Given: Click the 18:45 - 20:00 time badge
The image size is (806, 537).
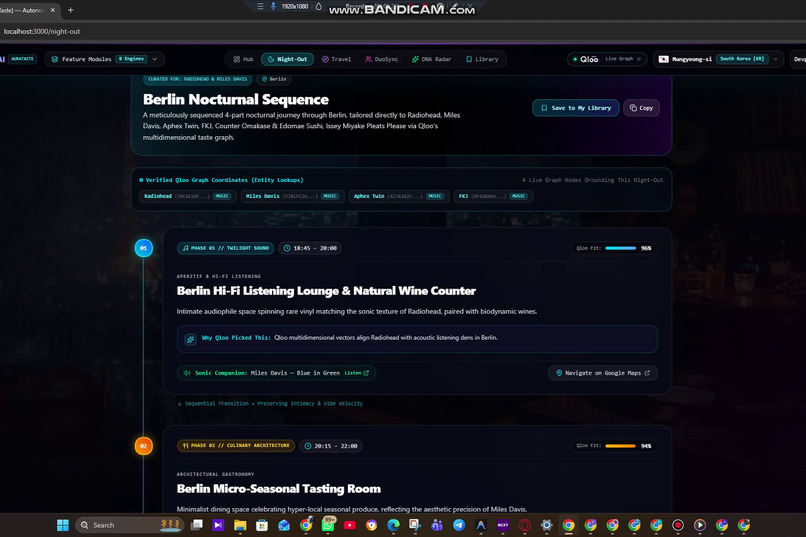Looking at the screenshot, I should coord(310,248).
